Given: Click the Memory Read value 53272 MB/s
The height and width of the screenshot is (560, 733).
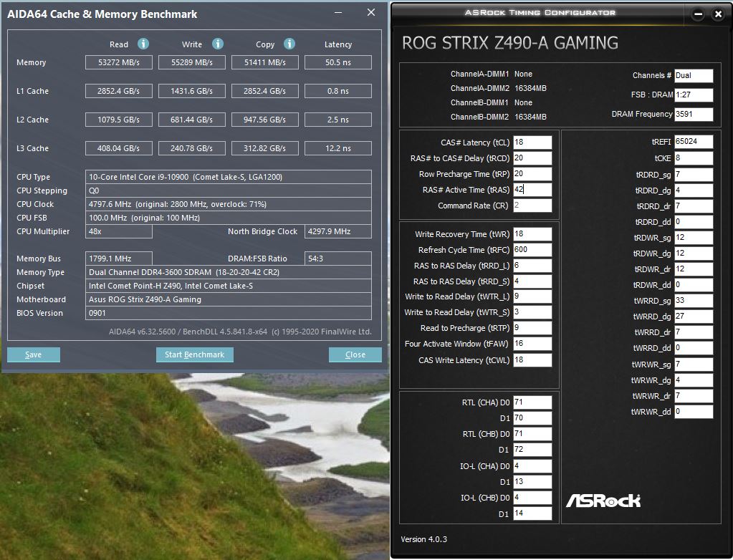Looking at the screenshot, I should click(x=119, y=62).
